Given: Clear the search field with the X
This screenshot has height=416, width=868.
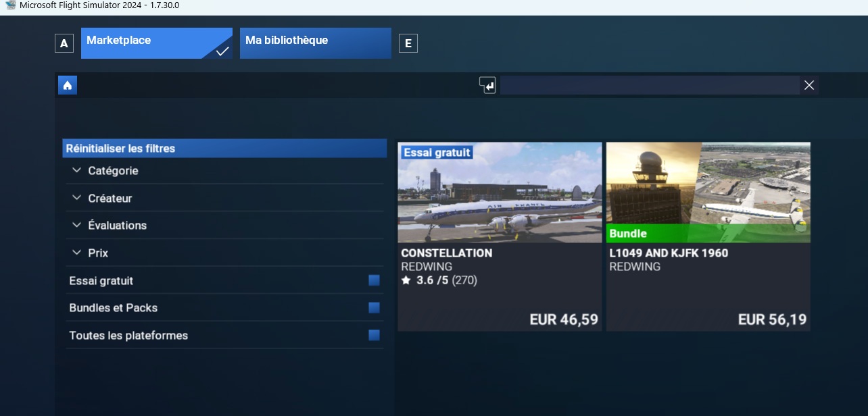Looking at the screenshot, I should click(x=809, y=85).
